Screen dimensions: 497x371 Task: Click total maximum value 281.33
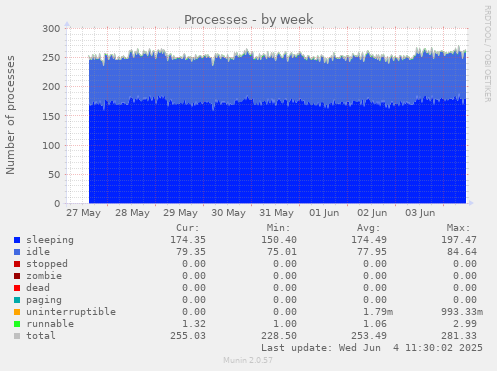459,336
